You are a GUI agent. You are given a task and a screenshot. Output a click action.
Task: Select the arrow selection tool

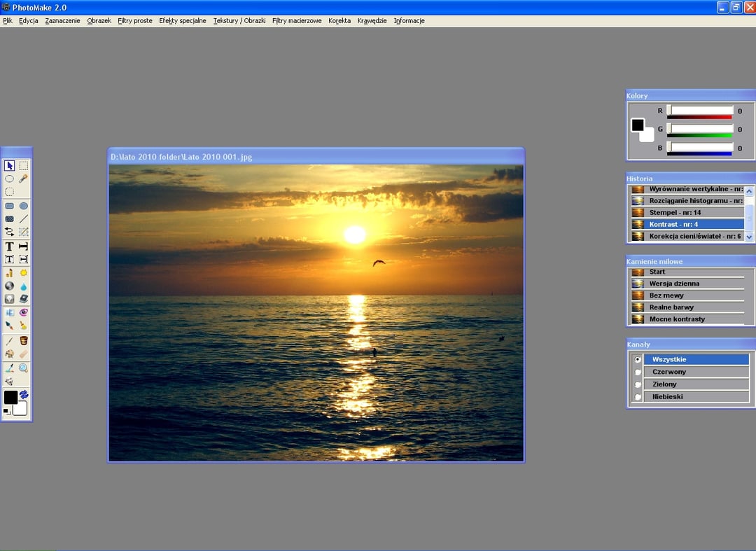coord(9,166)
